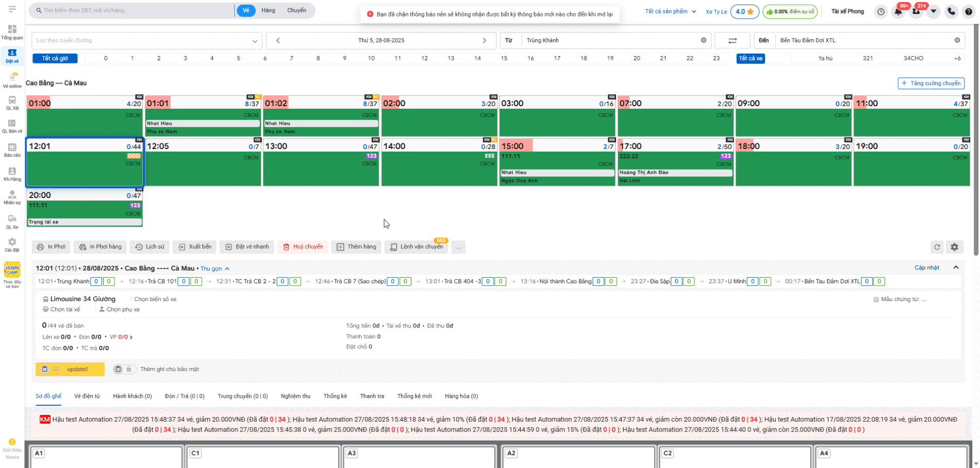
Task: Open Báo cáo in the left sidebar
Action: (12, 150)
